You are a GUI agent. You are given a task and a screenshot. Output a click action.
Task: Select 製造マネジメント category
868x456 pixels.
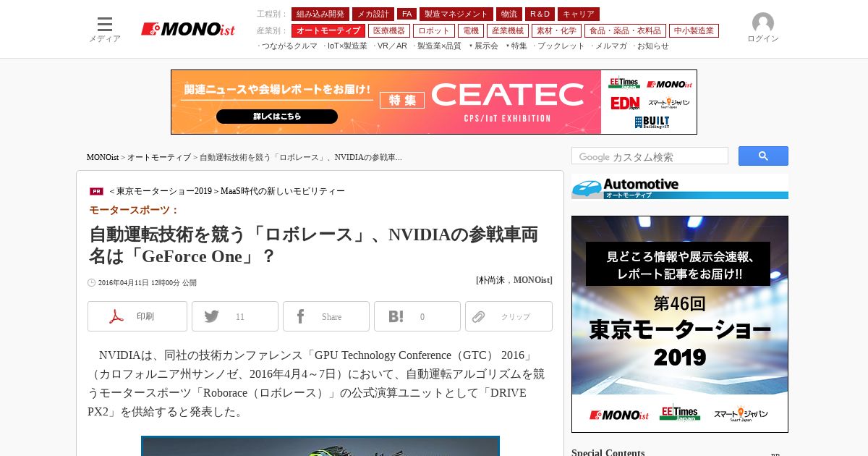coord(456,14)
